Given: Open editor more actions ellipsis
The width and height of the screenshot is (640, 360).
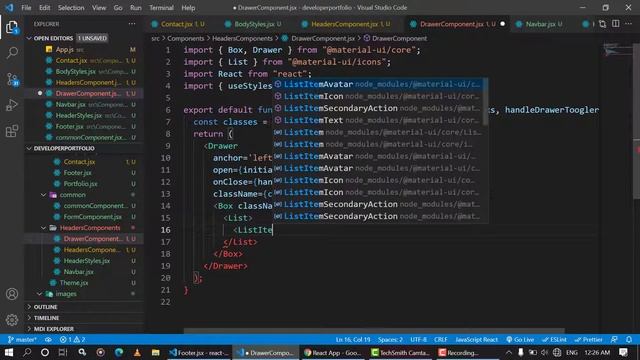Looking at the screenshot, I should click(628, 24).
